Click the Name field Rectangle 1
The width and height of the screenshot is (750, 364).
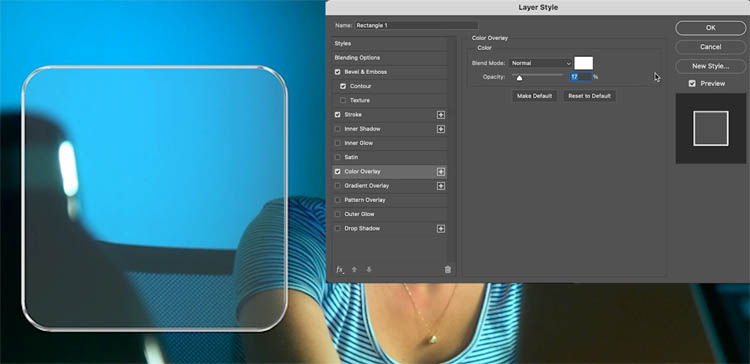[416, 25]
